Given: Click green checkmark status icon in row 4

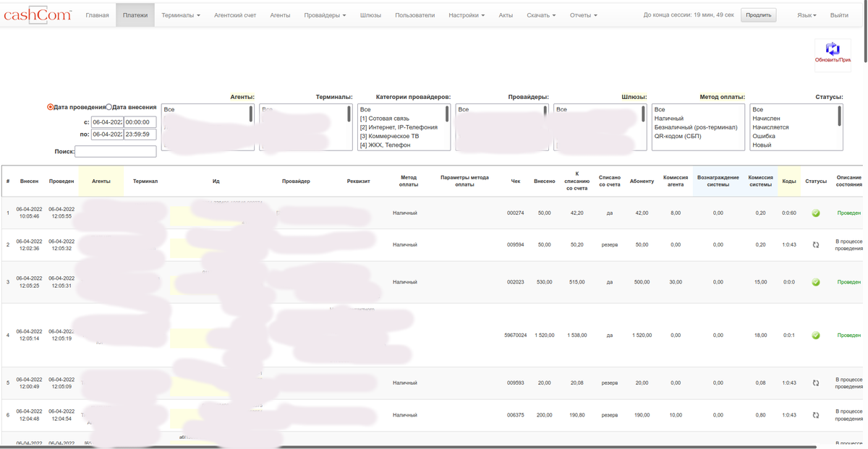Looking at the screenshot, I should tap(816, 335).
